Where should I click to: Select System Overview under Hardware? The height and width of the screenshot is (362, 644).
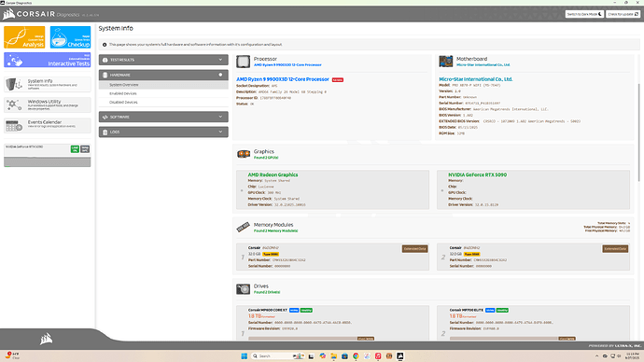(x=163, y=85)
